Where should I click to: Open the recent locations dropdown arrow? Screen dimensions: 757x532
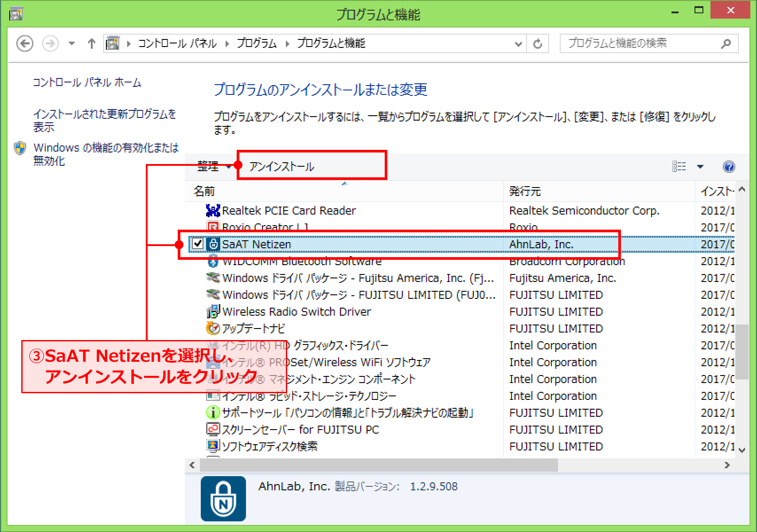[x=71, y=43]
